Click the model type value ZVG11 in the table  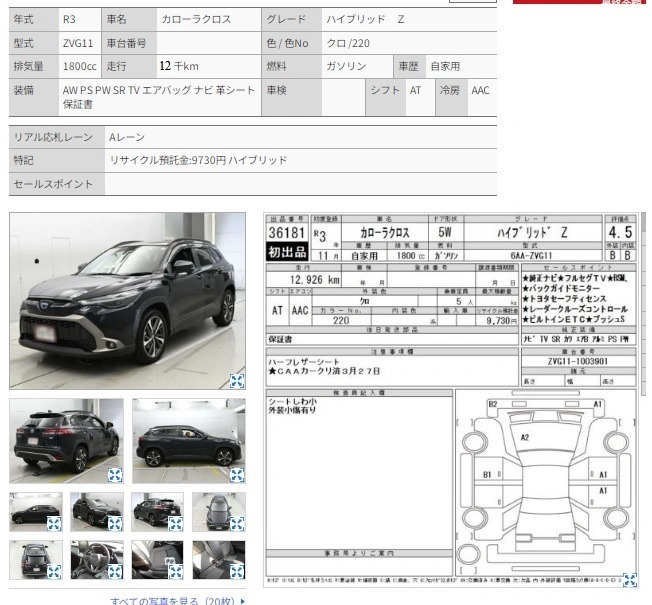pos(78,43)
